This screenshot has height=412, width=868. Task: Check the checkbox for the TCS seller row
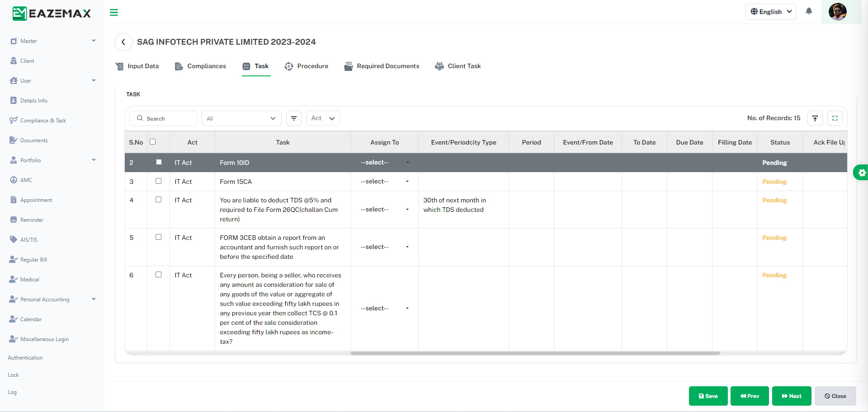tap(159, 275)
